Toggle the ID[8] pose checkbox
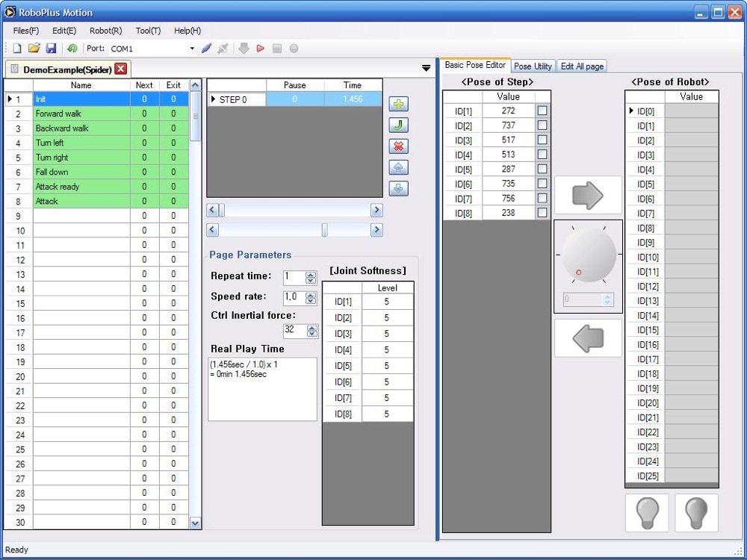This screenshot has height=560, width=747. click(542, 212)
